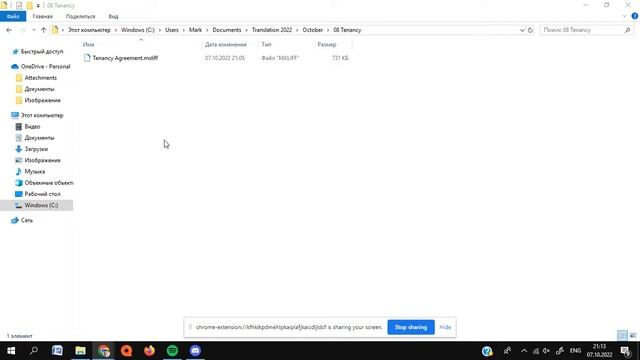This screenshot has height=360, width=640.
Task: Open Изображения under Этот компьютер
Action: (42, 160)
